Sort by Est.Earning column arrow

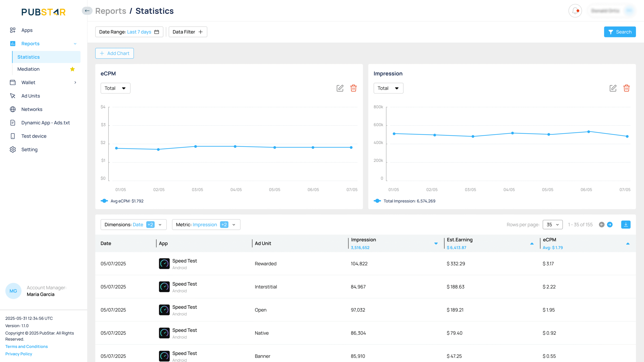tap(532, 243)
